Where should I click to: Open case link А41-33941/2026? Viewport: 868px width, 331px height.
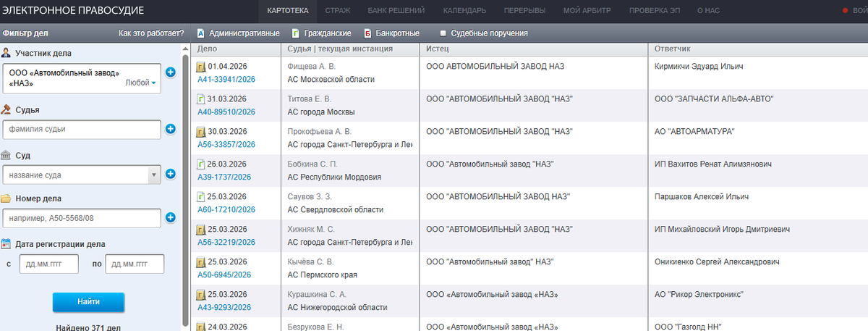[x=226, y=80]
